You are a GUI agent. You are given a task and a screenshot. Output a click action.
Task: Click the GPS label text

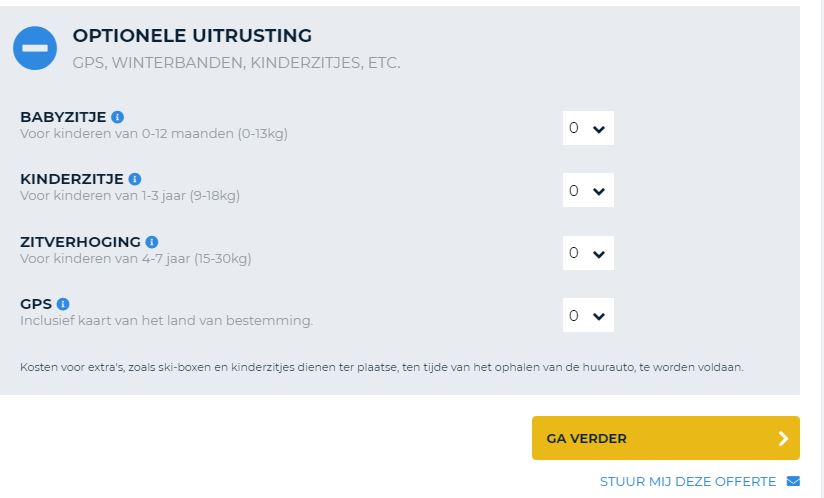tap(36, 304)
